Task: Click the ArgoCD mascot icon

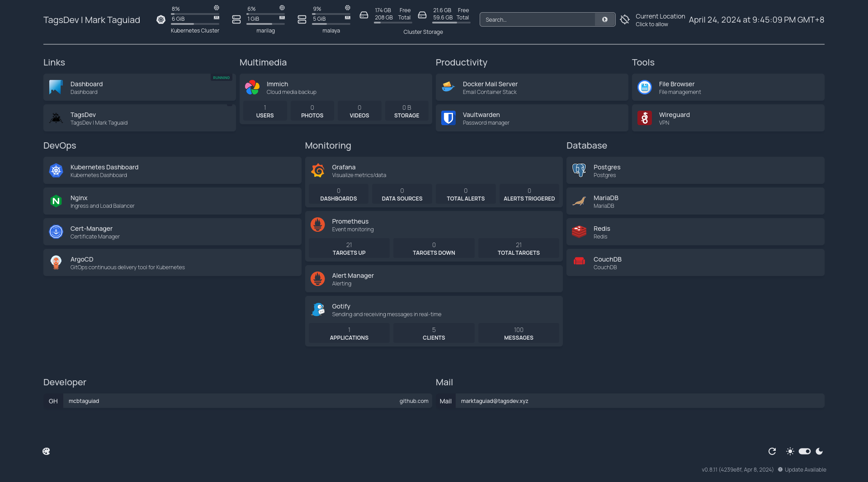Action: pyautogui.click(x=56, y=262)
